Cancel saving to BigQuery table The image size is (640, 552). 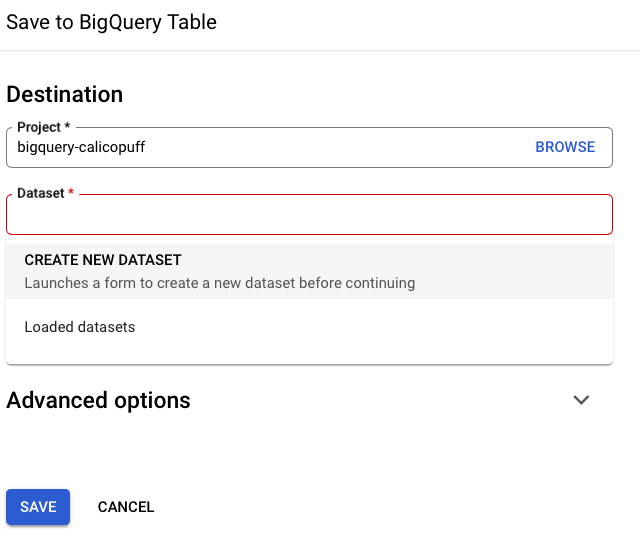tap(126, 507)
